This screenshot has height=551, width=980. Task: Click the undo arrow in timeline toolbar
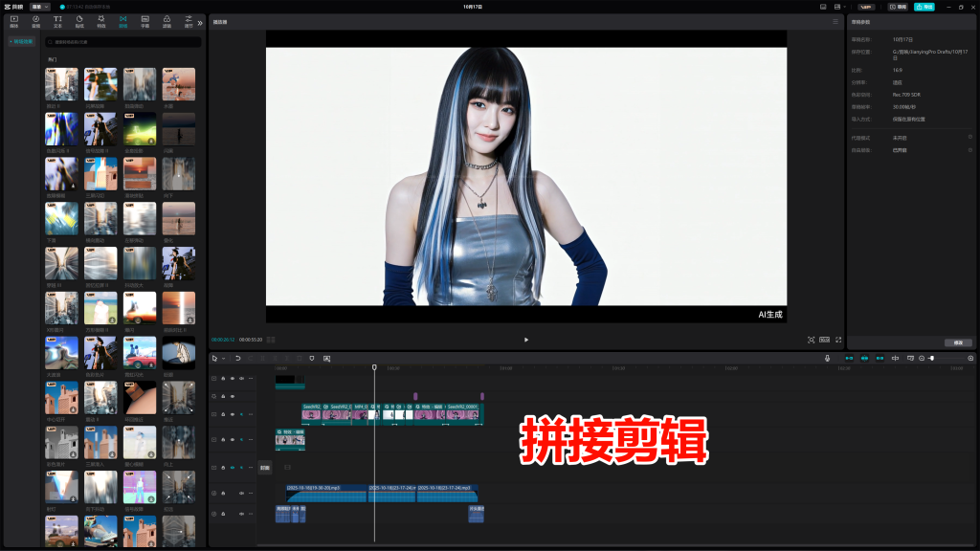(x=237, y=358)
